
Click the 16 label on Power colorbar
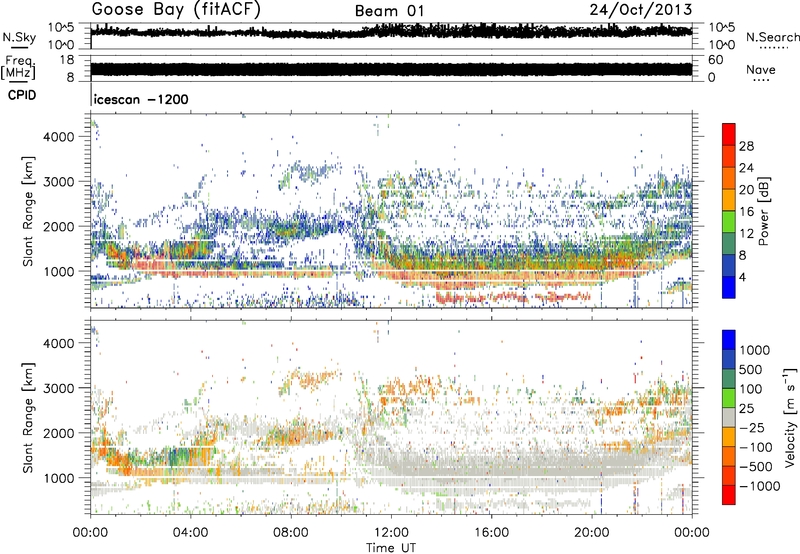(746, 212)
